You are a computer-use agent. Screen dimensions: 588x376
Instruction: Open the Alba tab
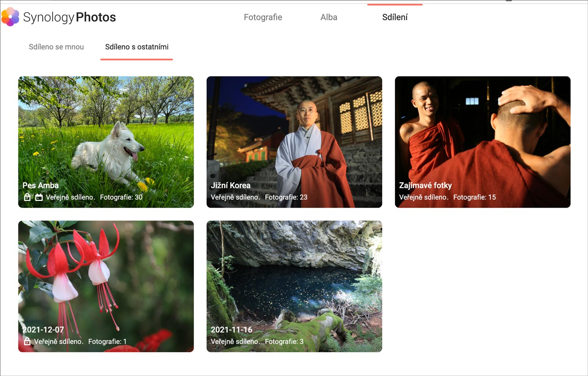point(328,17)
